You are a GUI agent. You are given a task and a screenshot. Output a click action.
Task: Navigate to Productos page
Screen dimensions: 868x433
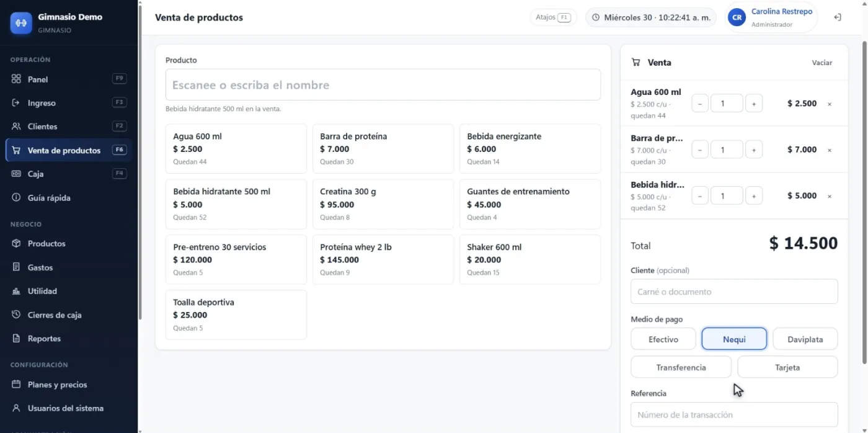pyautogui.click(x=69, y=244)
